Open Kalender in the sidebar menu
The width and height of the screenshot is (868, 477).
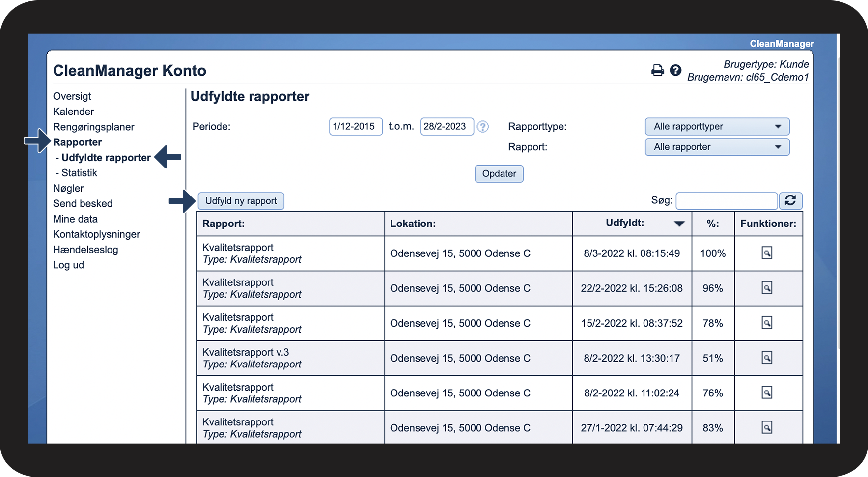pyautogui.click(x=73, y=112)
